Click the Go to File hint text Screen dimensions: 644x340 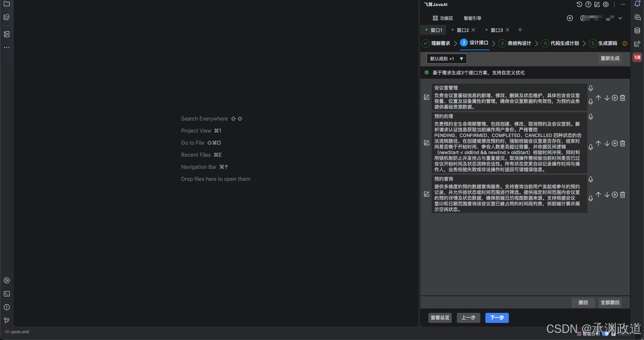pyautogui.click(x=193, y=143)
